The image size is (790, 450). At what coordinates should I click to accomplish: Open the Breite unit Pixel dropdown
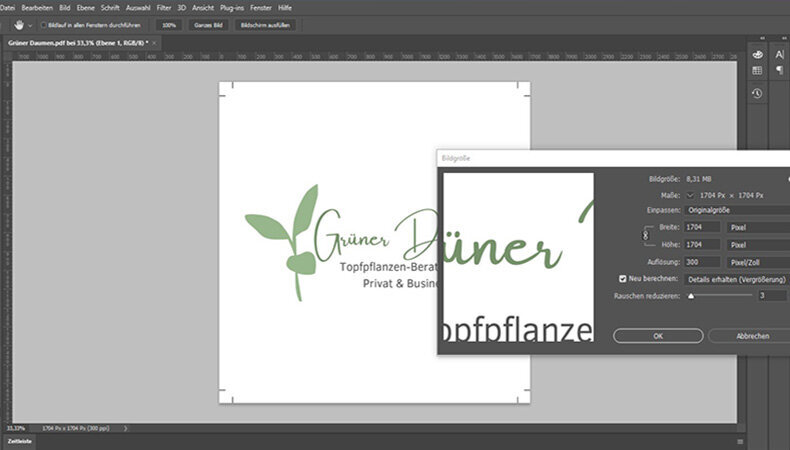click(x=758, y=227)
